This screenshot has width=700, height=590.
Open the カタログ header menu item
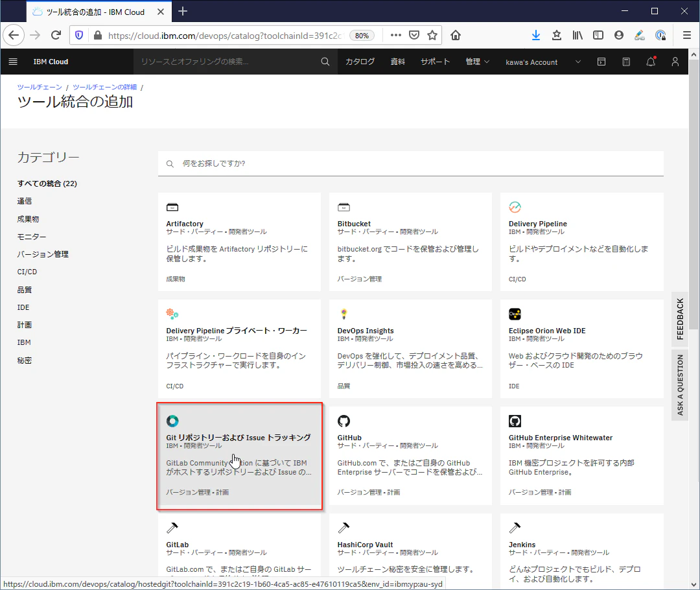[360, 62]
